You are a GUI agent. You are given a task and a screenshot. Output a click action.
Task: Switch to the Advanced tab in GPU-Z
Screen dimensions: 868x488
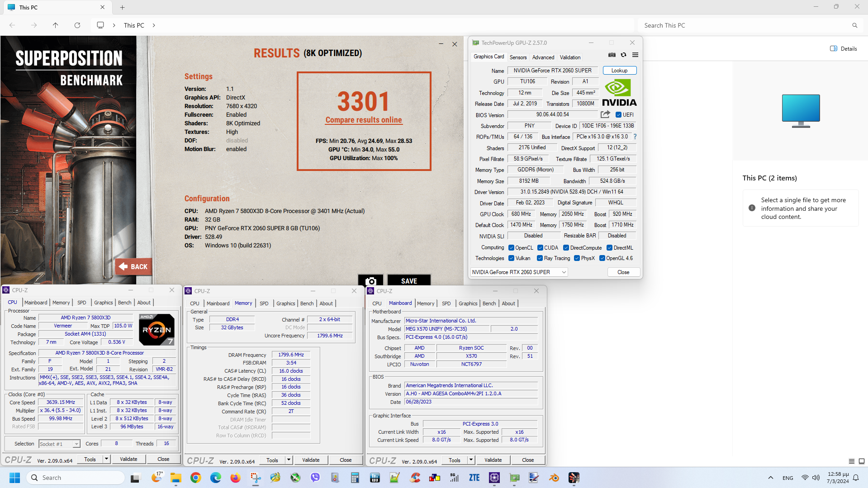543,57
